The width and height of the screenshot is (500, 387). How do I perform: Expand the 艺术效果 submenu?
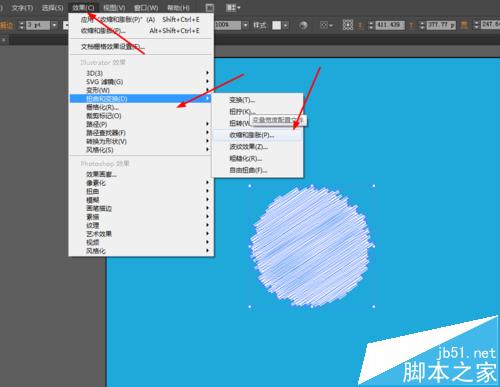(x=141, y=234)
